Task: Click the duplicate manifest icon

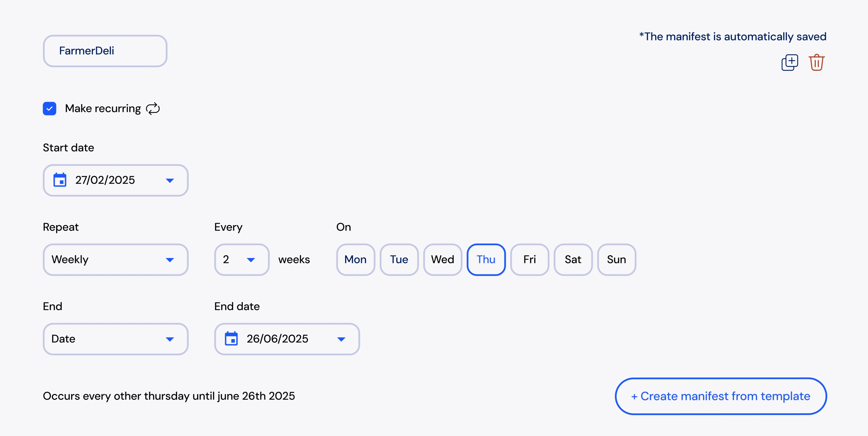Action: pyautogui.click(x=790, y=62)
